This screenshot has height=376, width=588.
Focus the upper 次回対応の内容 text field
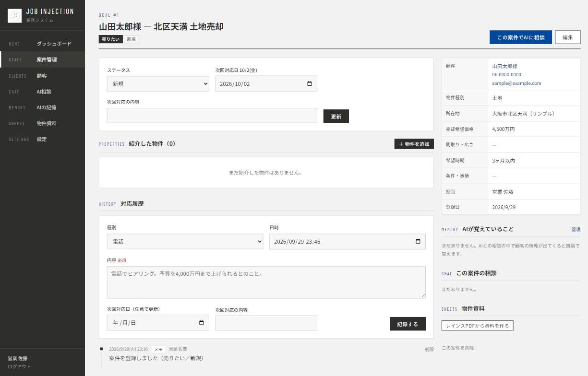[212, 116]
